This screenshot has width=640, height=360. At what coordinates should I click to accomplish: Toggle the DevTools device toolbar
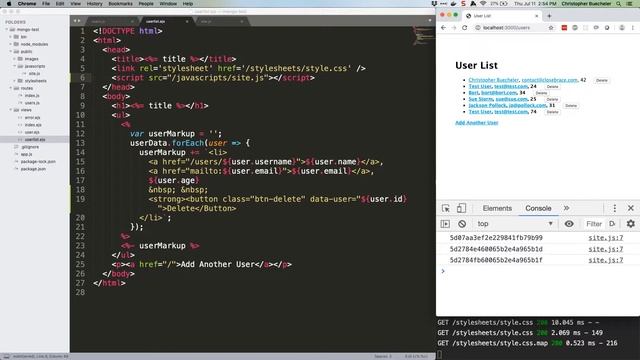tap(461, 208)
